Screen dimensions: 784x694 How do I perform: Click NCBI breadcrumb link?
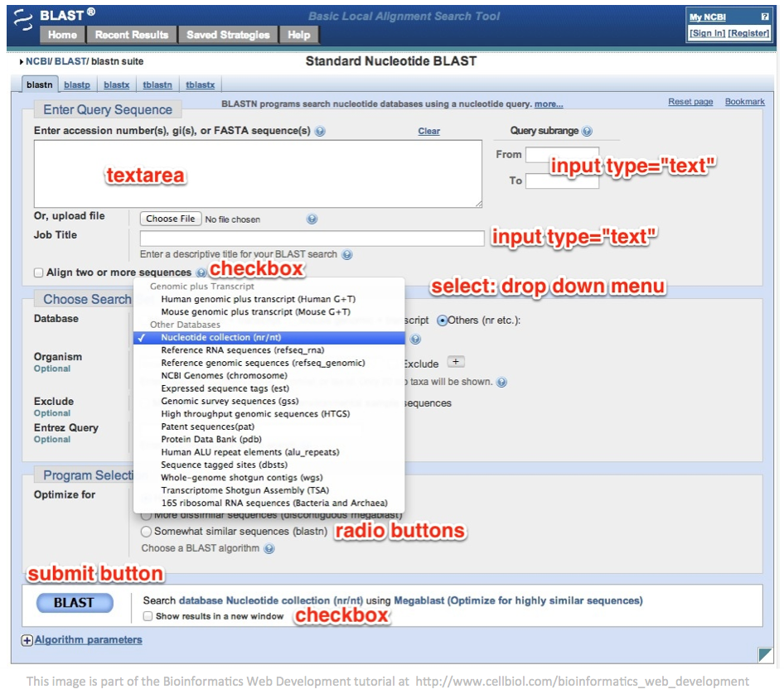coord(38,61)
